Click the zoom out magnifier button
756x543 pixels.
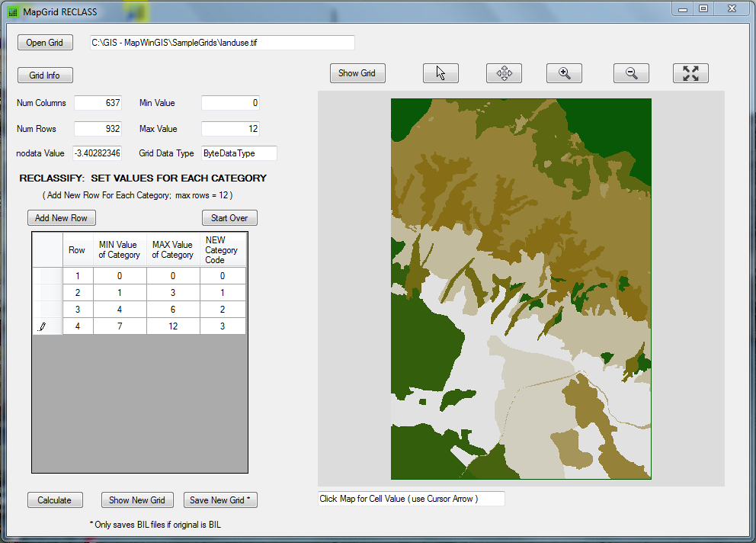(631, 73)
